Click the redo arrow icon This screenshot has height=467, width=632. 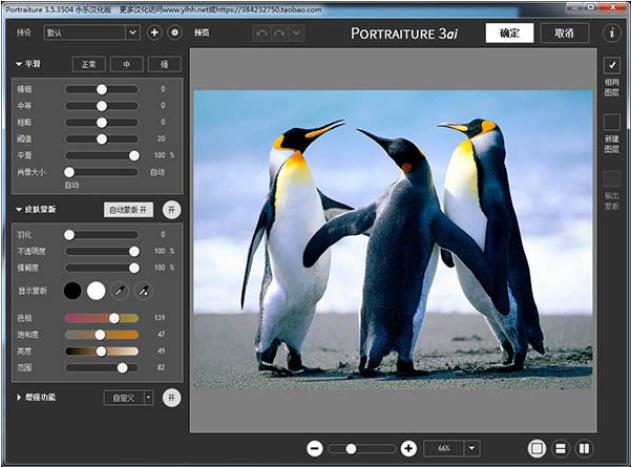pos(279,33)
